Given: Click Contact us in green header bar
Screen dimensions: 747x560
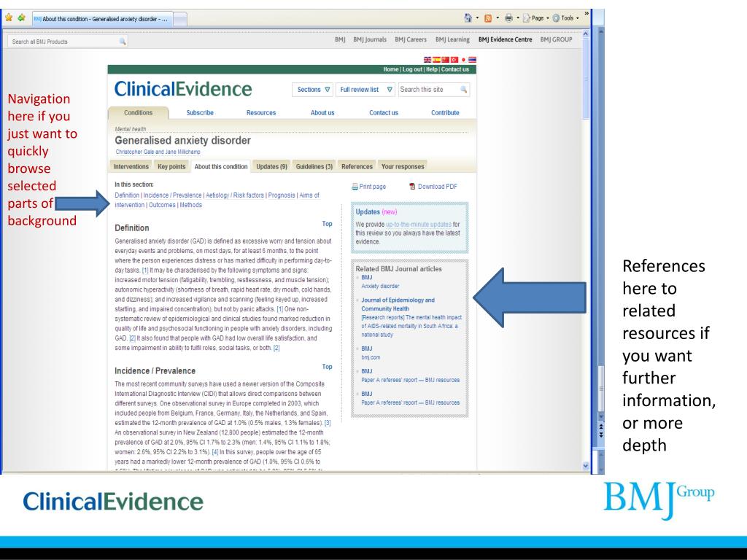Looking at the screenshot, I should 455,69.
